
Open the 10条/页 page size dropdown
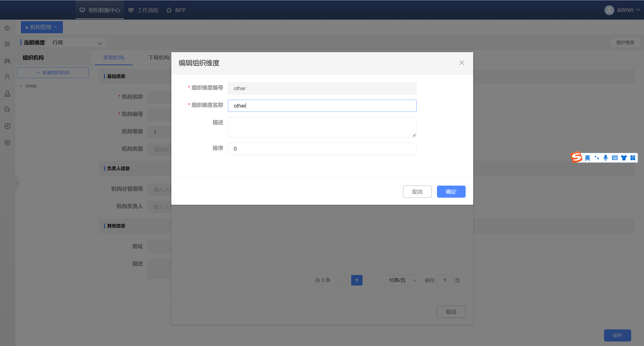click(x=400, y=280)
